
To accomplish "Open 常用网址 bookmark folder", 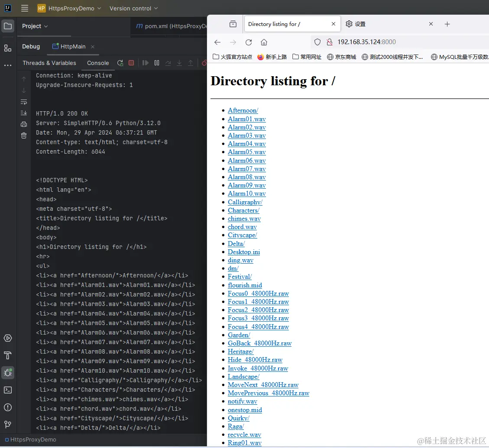I will [x=307, y=57].
